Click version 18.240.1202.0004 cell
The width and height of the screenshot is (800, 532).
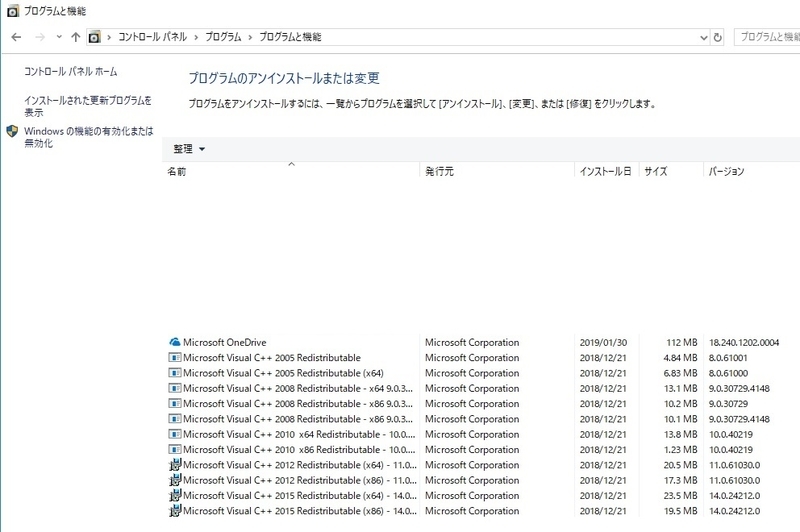tap(744, 342)
